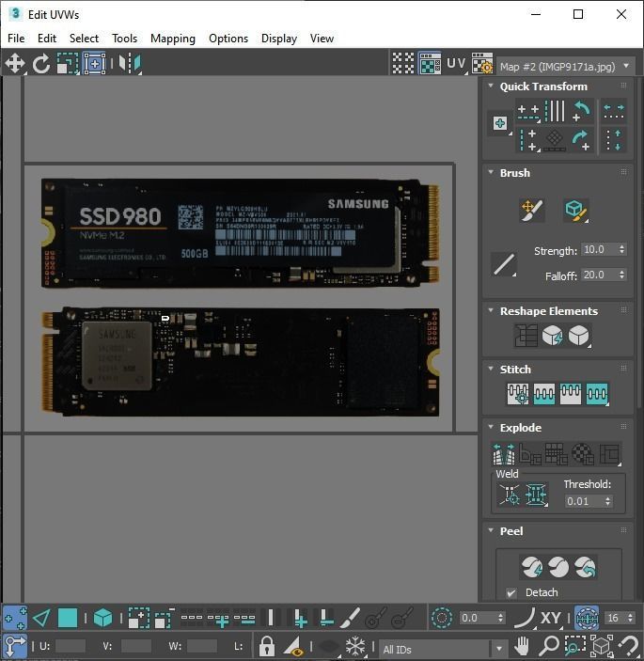The width and height of the screenshot is (644, 661).
Task: Collapse the Quick Transform rollout
Action: [x=491, y=86]
